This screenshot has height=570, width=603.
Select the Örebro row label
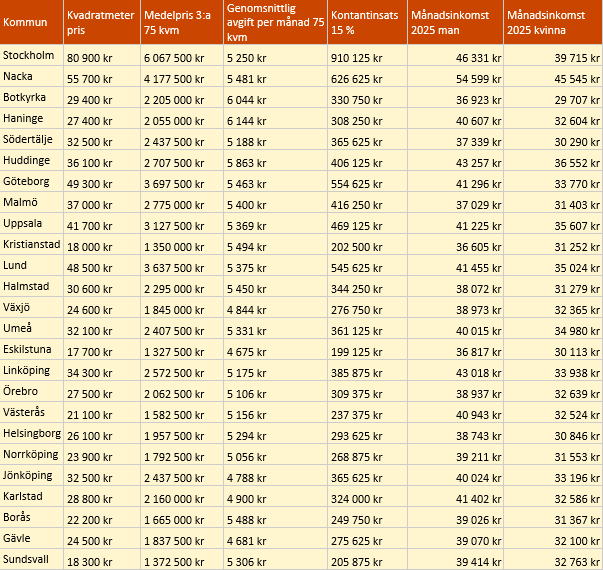[x=32, y=391]
